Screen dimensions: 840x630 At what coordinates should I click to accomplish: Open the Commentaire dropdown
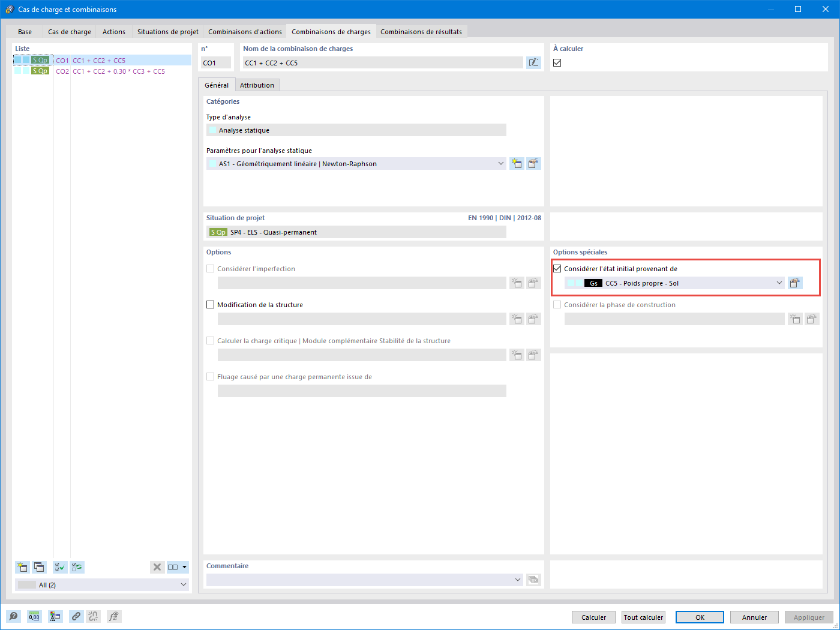518,580
